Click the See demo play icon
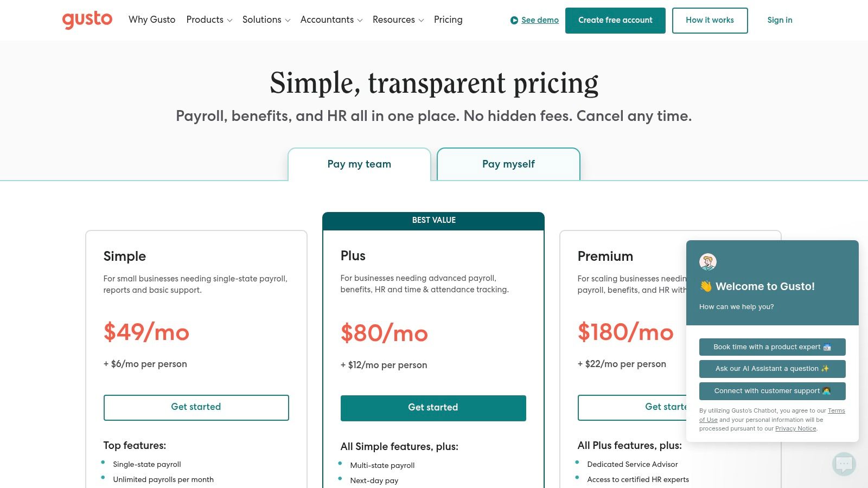The height and width of the screenshot is (488, 868). pyautogui.click(x=514, y=21)
